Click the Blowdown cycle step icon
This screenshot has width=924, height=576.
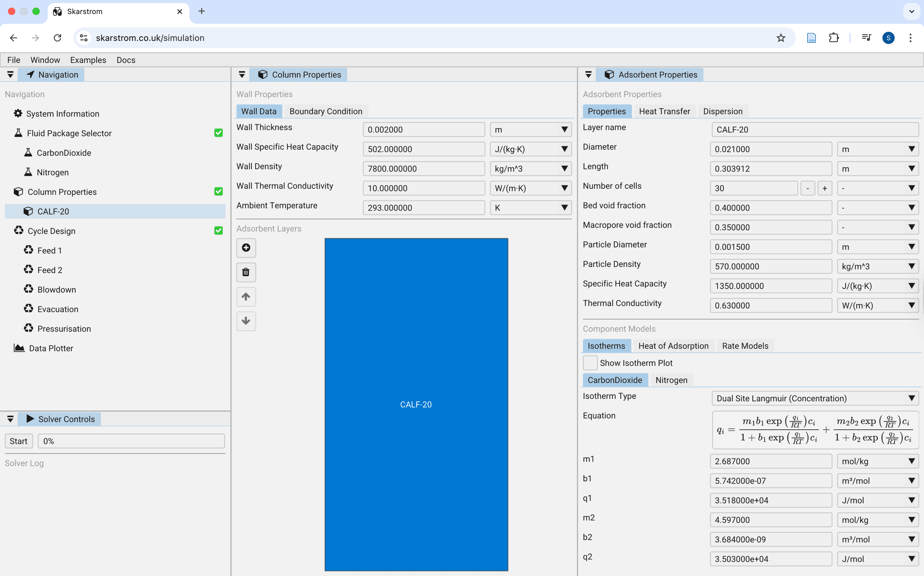(28, 289)
